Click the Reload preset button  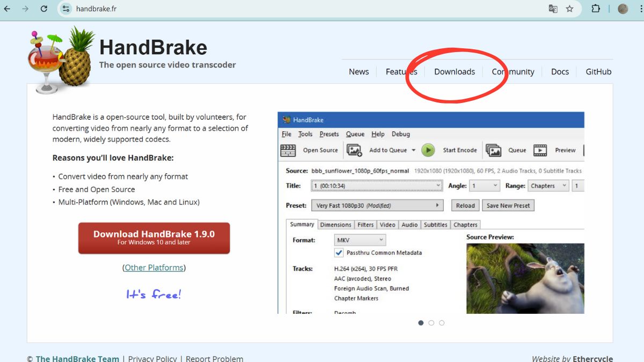[465, 205]
